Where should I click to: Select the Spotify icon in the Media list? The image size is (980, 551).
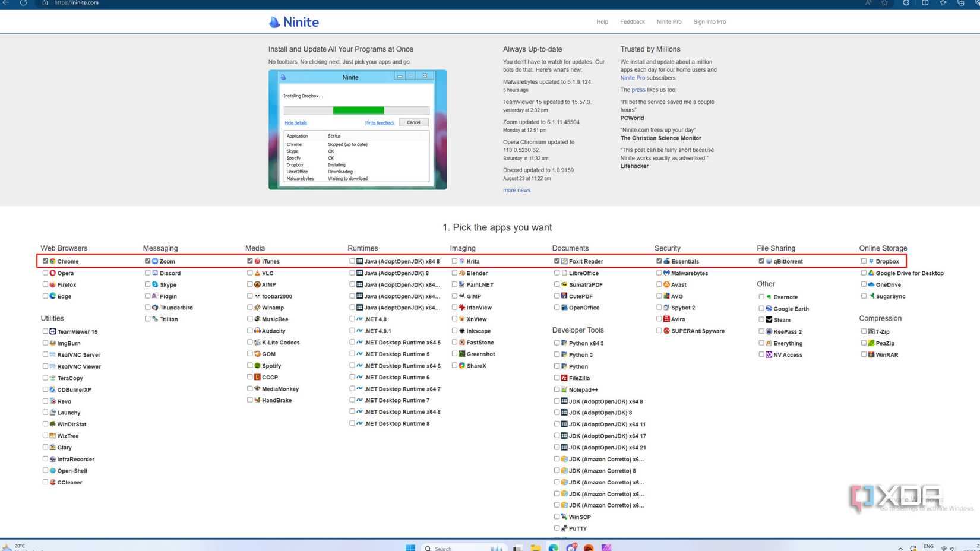click(257, 366)
